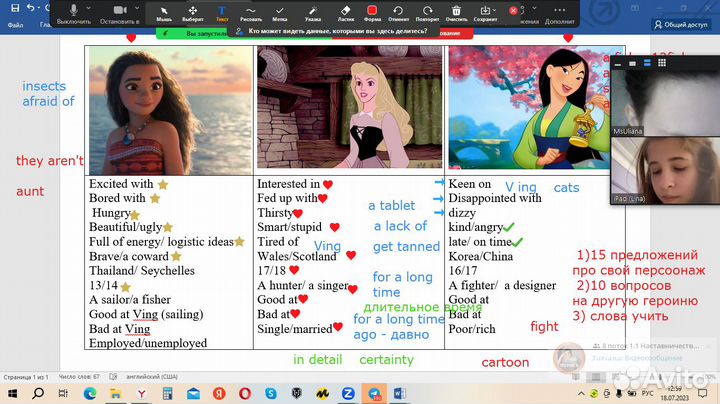Mute the microphone (Выключить)
Screen dimensions: 720x404
pos(74,13)
